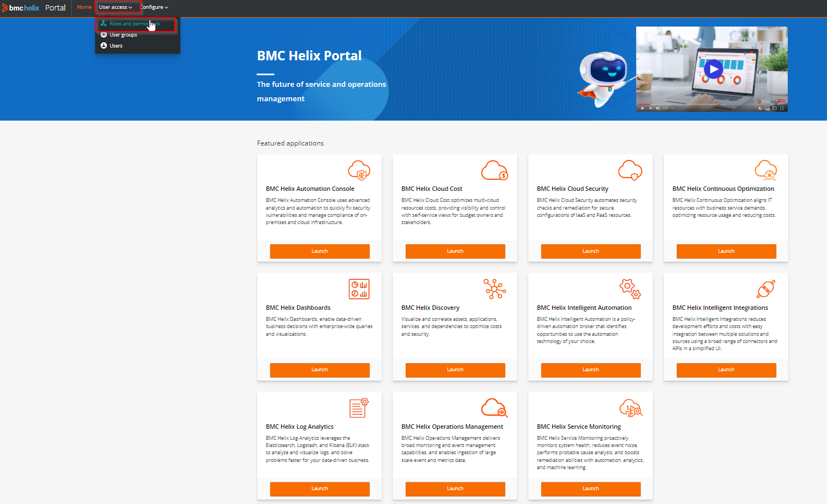
Task: Enable video miniplayer
Action: click(767, 108)
